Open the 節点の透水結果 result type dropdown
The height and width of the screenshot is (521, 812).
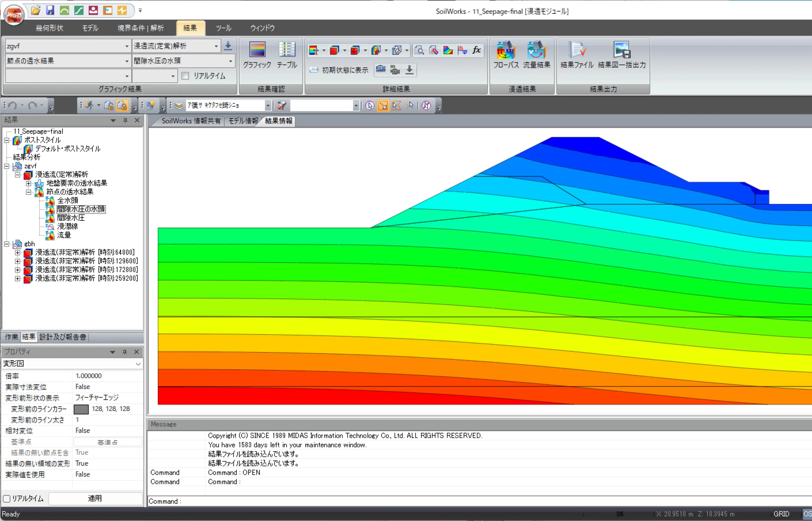pos(127,61)
